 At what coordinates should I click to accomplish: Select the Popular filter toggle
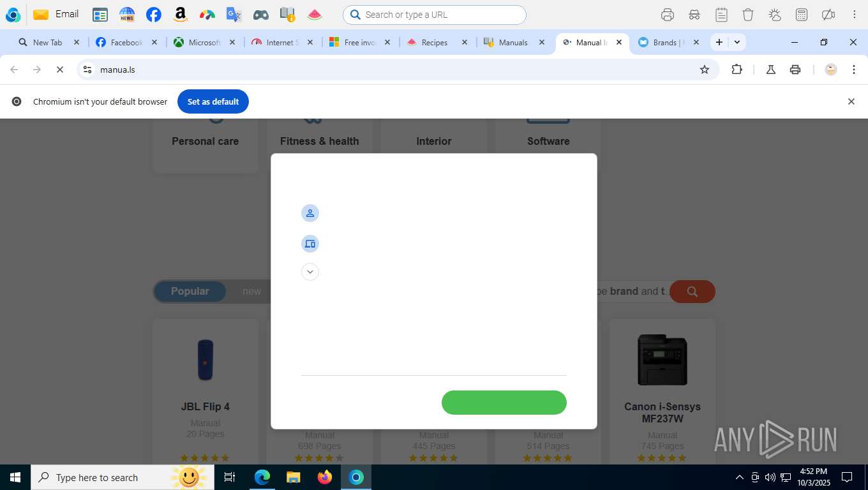coord(190,292)
